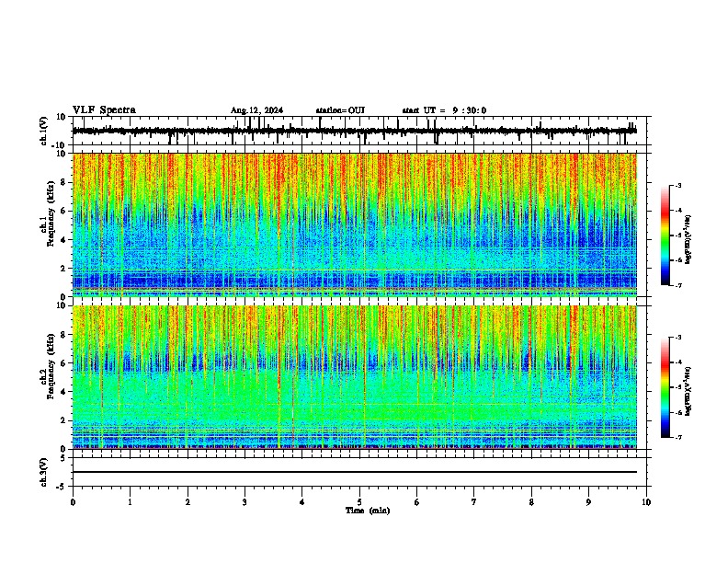Select the 'Time (min)' x-axis title

point(368,511)
